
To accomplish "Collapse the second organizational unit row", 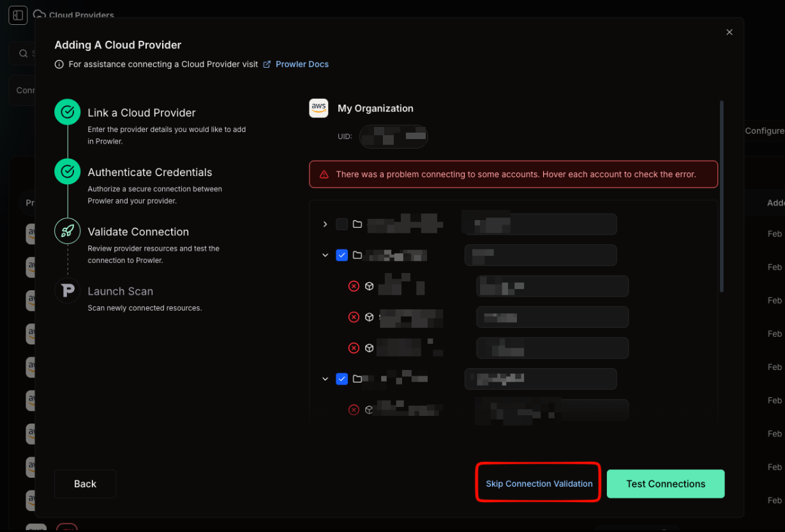I will (x=325, y=255).
